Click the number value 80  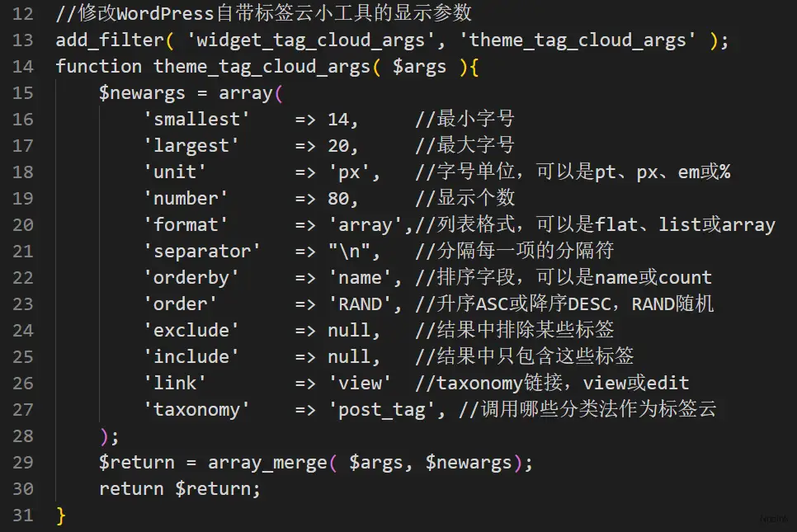tap(338, 199)
